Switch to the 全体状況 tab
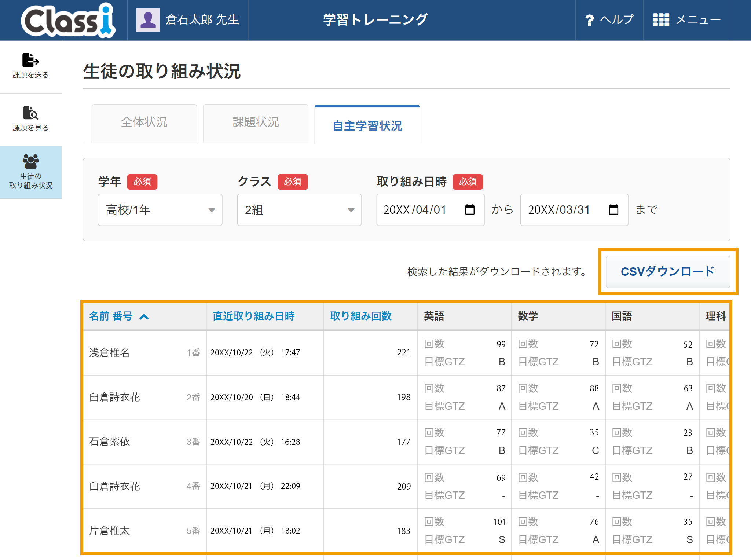 (144, 123)
